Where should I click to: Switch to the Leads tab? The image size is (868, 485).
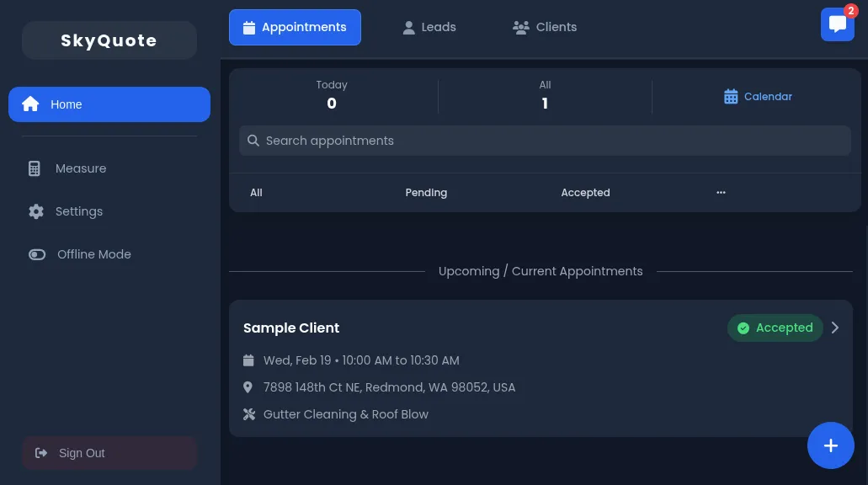pyautogui.click(x=429, y=27)
